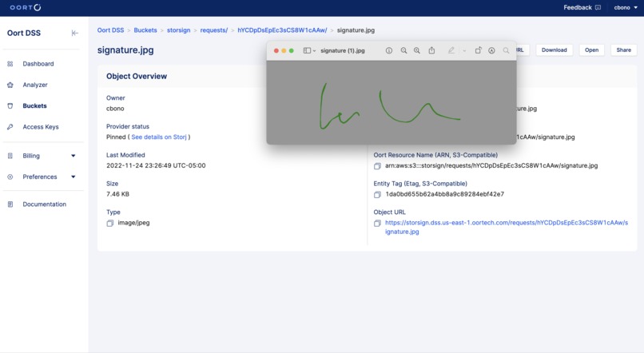Click the Share button
The width and height of the screenshot is (644, 353).
[x=623, y=50]
